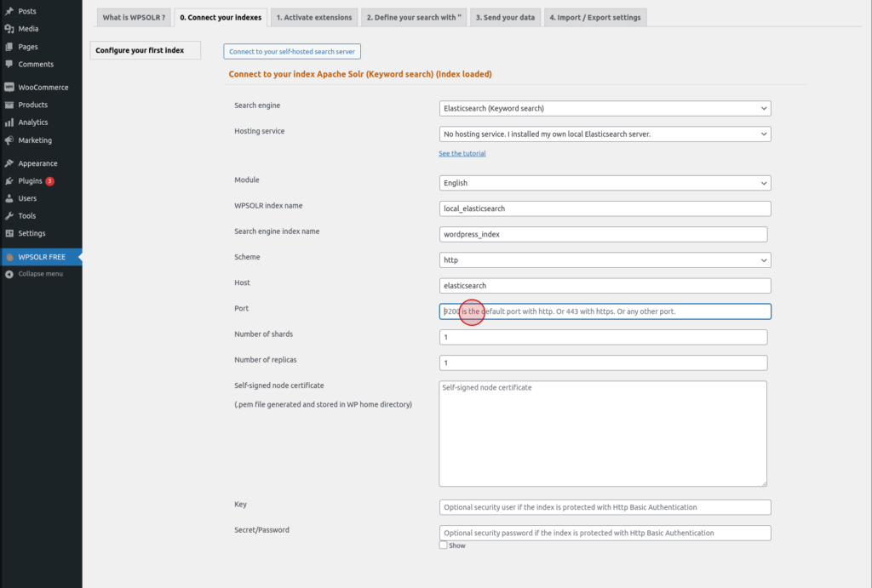872x588 pixels.
Task: Open Appearance menu in sidebar
Action: pyautogui.click(x=37, y=163)
